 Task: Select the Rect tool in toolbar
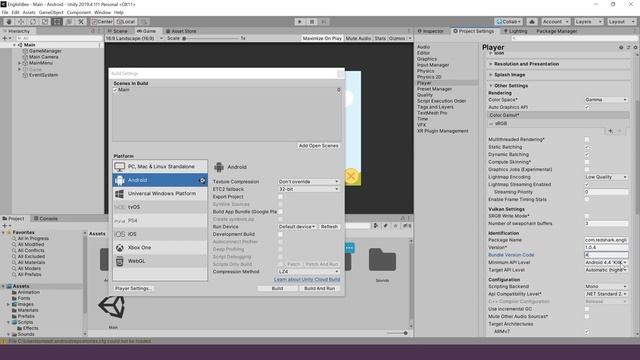[57, 22]
